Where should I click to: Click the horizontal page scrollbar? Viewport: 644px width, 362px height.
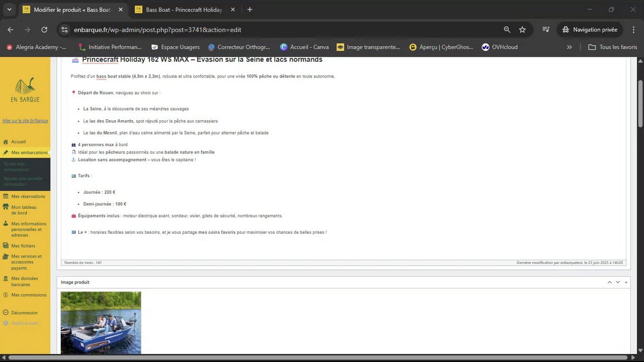pyautogui.click(x=318, y=358)
